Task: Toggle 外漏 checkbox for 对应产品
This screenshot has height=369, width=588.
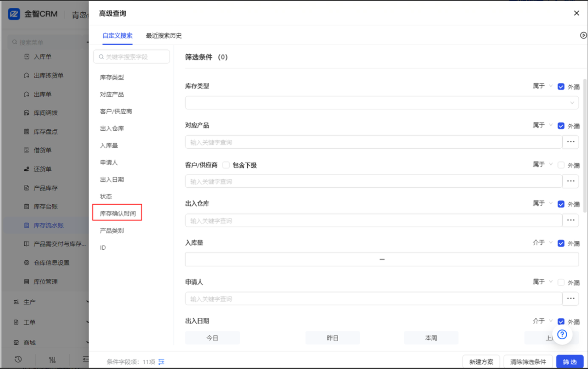Action: click(x=561, y=126)
